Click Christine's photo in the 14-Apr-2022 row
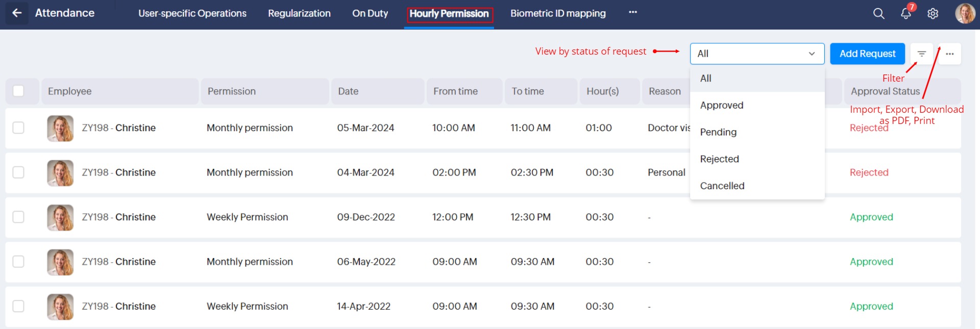This screenshot has height=329, width=980. [x=60, y=307]
